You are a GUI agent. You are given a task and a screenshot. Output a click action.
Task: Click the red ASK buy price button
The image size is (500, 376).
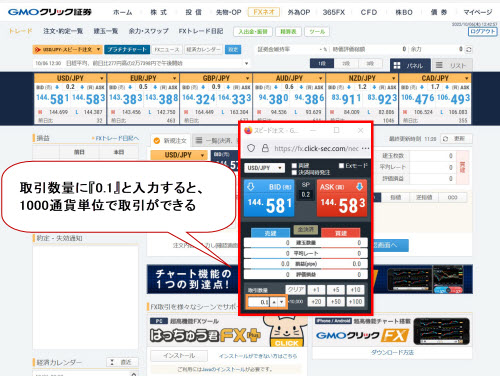pos(342,198)
